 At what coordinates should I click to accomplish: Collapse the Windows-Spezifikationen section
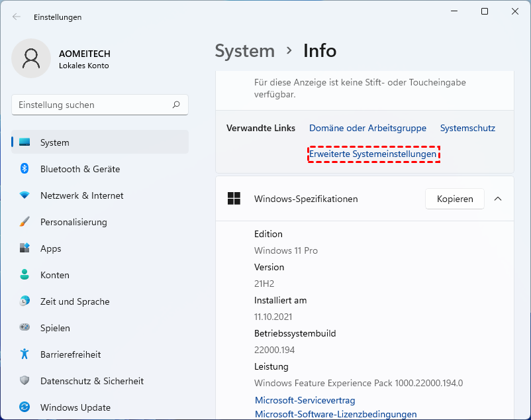pyautogui.click(x=498, y=199)
